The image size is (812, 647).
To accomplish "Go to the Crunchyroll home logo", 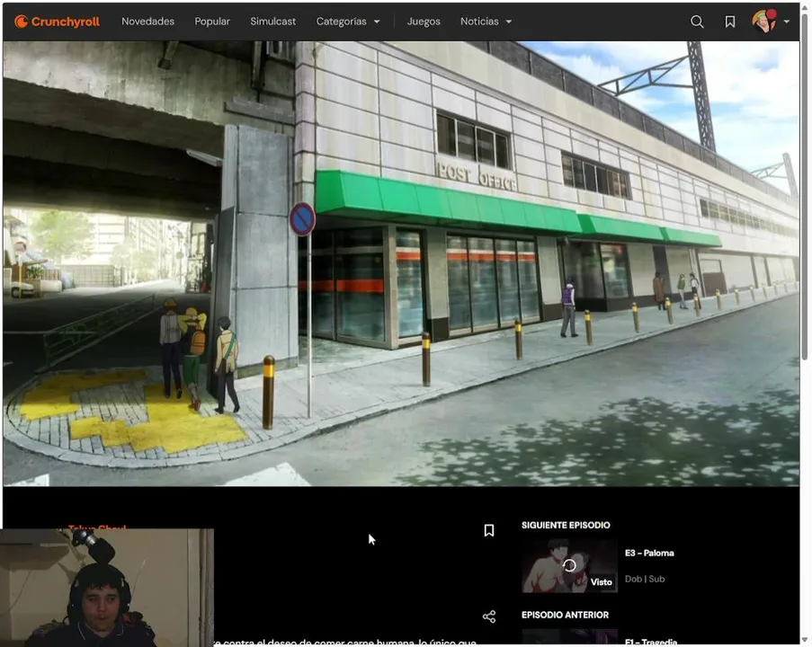I will point(57,22).
